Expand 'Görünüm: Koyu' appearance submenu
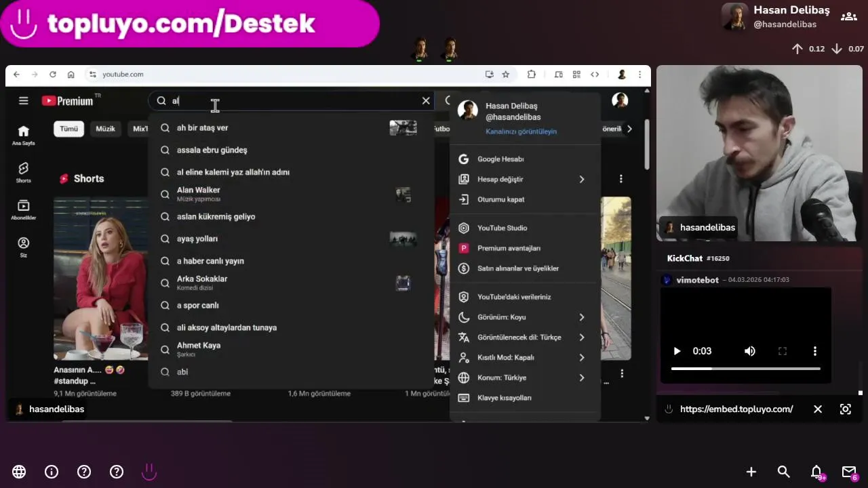Image resolution: width=868 pixels, height=488 pixels. [525, 317]
